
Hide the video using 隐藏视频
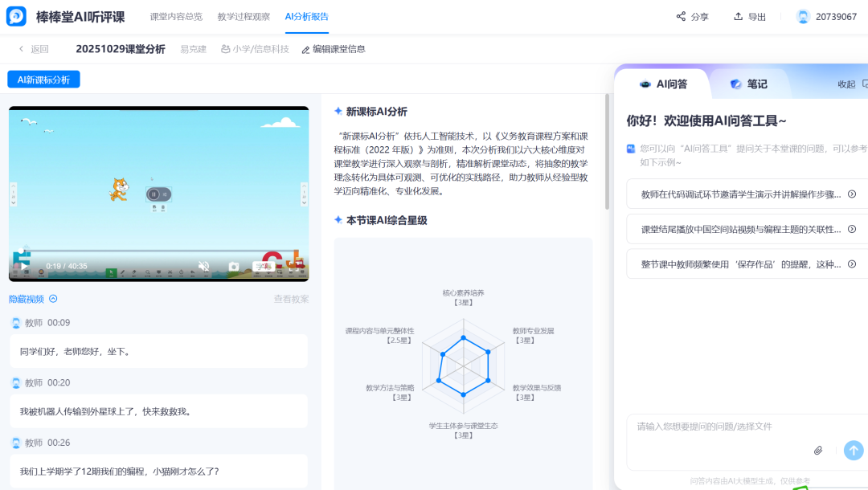pyautogui.click(x=27, y=297)
